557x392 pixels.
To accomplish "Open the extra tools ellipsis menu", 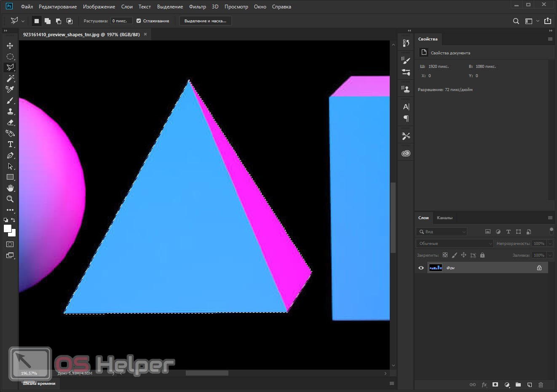I will (10, 210).
